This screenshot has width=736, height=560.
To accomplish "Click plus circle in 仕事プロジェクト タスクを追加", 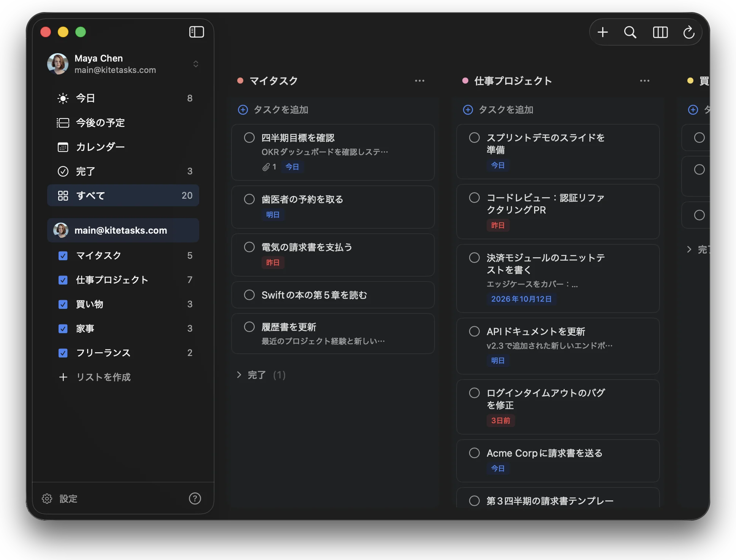I will (x=468, y=110).
